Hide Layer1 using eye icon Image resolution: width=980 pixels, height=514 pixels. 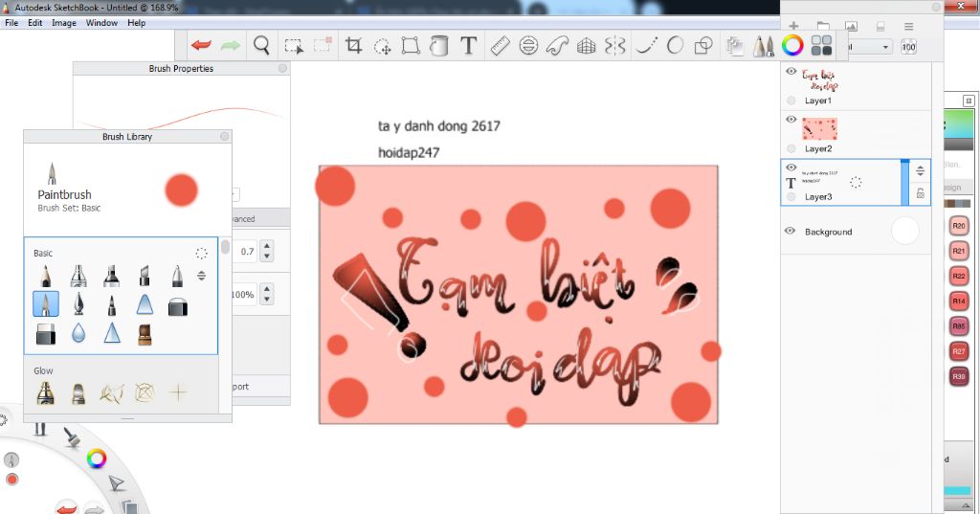(x=791, y=71)
